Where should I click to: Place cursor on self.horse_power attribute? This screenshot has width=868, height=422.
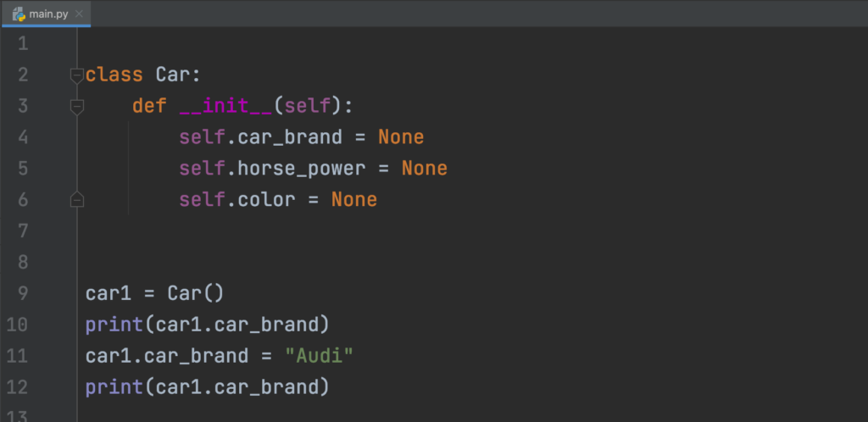(302, 169)
